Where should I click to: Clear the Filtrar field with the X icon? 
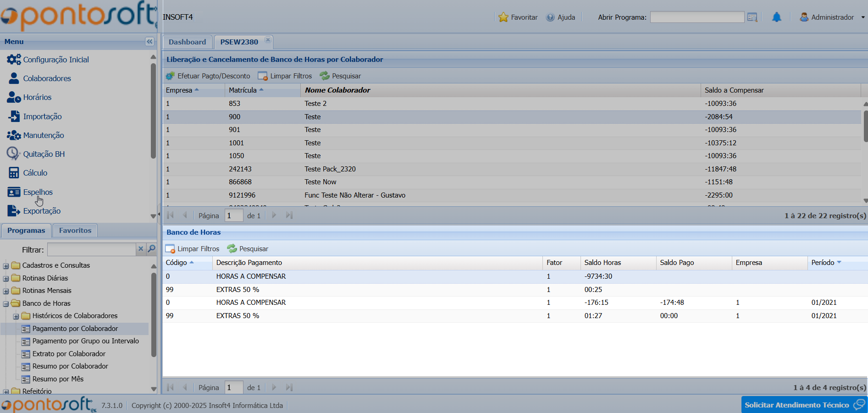141,249
